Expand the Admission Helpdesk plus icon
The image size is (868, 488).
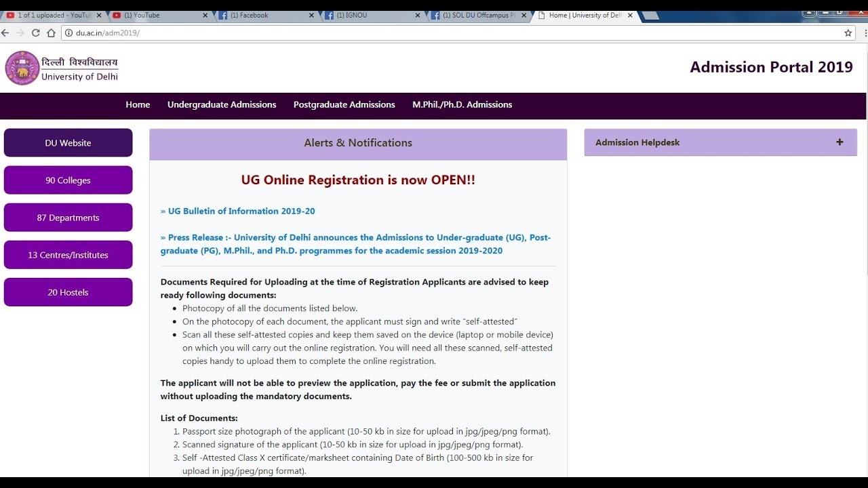pyautogui.click(x=840, y=142)
